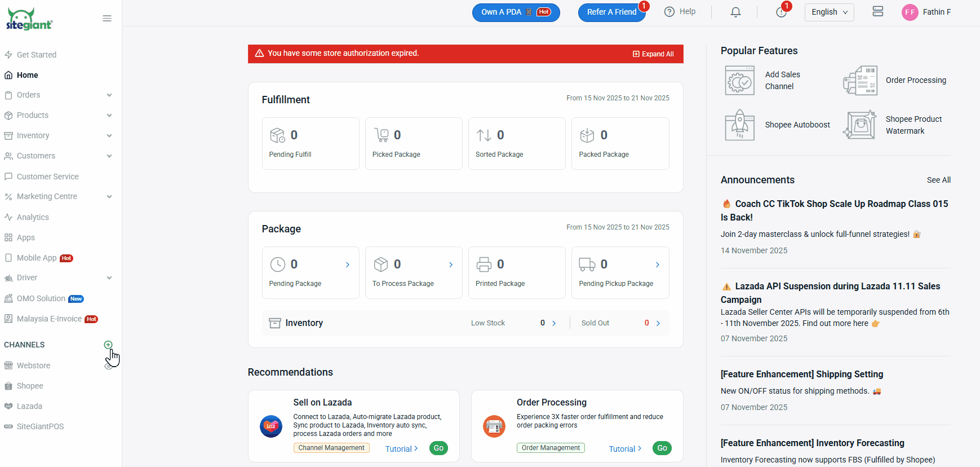Image resolution: width=980 pixels, height=467 pixels.
Task: Open the Lazada channel in sidebar
Action: tap(29, 406)
